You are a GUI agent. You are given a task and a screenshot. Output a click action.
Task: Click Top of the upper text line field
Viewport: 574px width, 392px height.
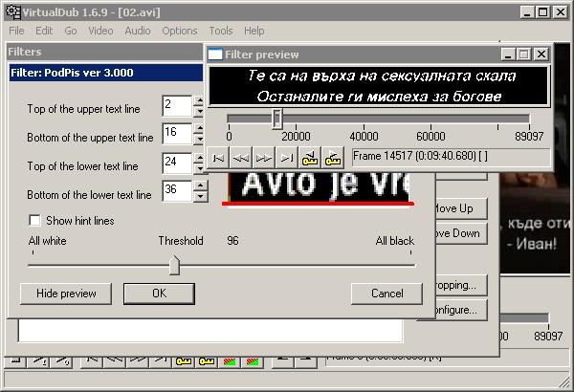(177, 106)
